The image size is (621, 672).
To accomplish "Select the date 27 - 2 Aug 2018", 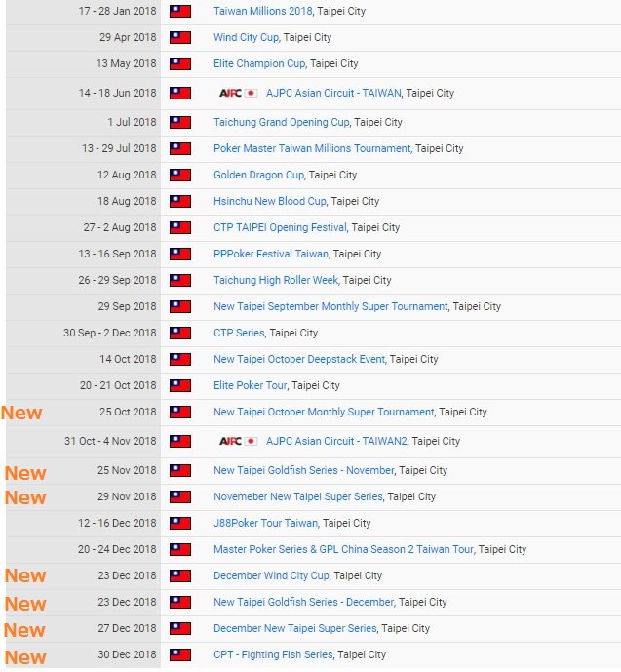I will click(120, 227).
